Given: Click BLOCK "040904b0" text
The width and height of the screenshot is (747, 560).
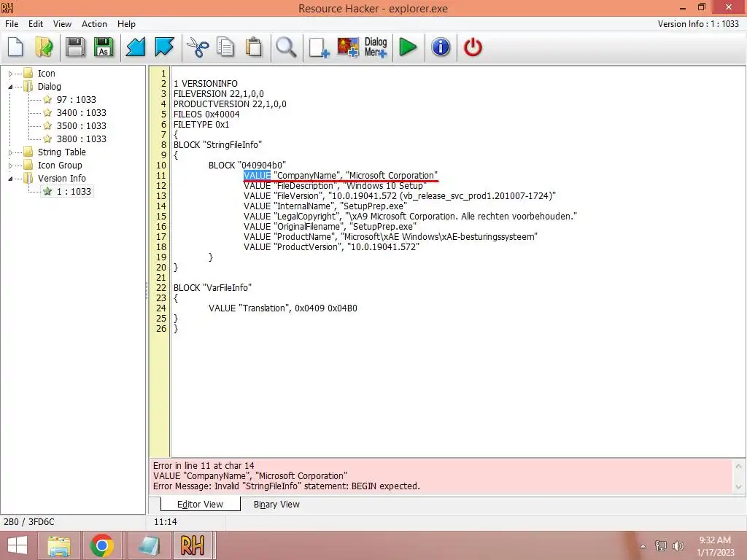Looking at the screenshot, I should (x=247, y=166).
